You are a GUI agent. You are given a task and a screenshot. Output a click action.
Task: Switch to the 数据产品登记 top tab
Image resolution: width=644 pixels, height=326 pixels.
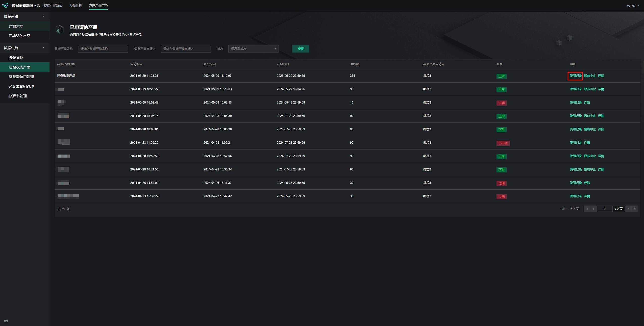53,5
